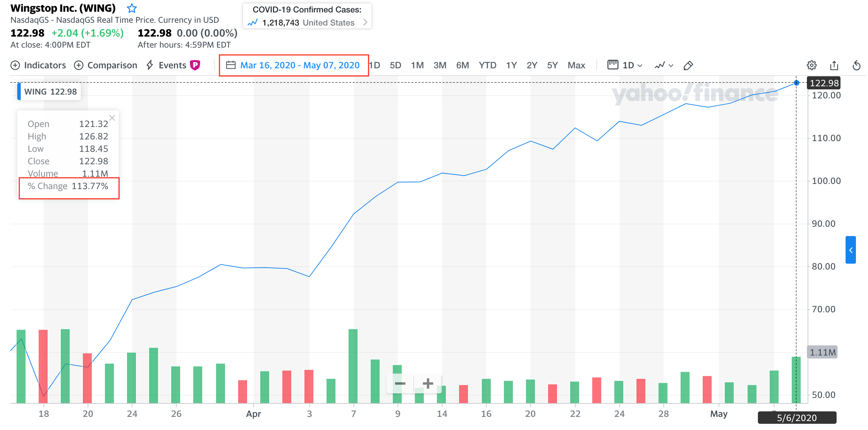This screenshot has height=430, width=868.
Task: Expand the blue side panel arrow
Action: (x=851, y=250)
